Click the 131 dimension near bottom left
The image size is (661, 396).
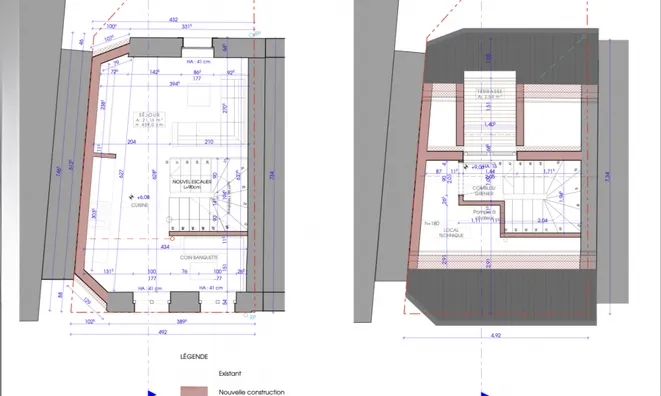(x=108, y=272)
